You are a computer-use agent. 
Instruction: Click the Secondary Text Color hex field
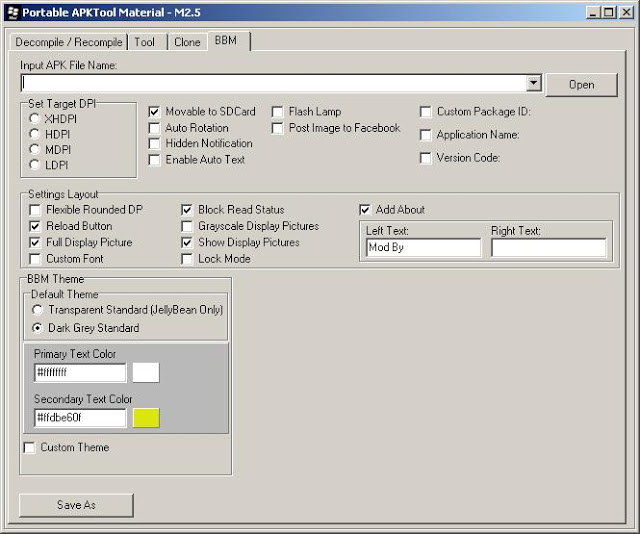(x=80, y=418)
